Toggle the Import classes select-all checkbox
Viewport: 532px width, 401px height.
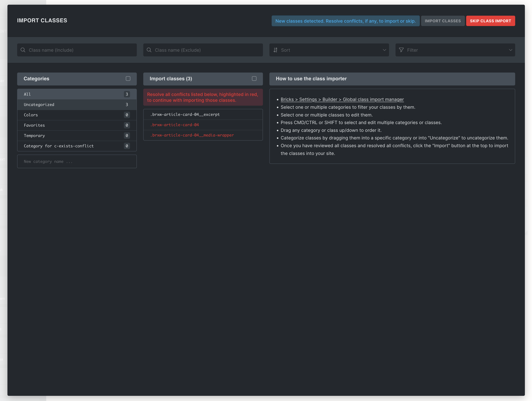click(x=254, y=79)
